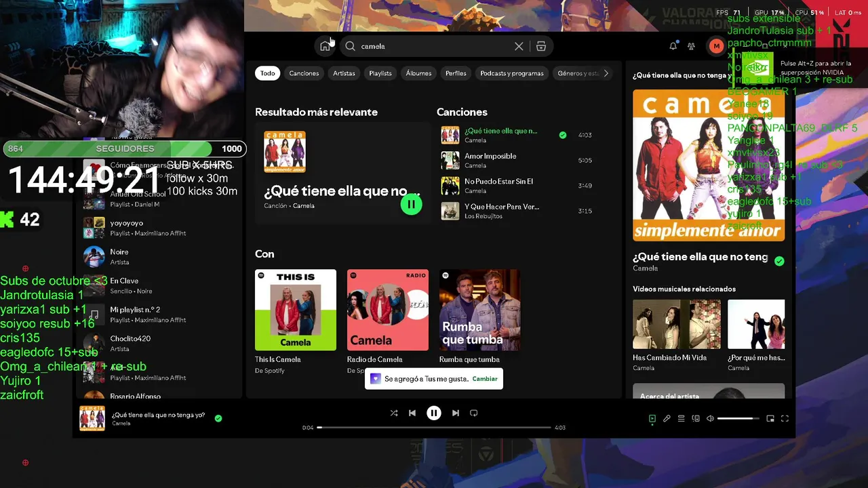The width and height of the screenshot is (868, 488).
Task: Pause from the green button on top result
Action: click(x=411, y=204)
